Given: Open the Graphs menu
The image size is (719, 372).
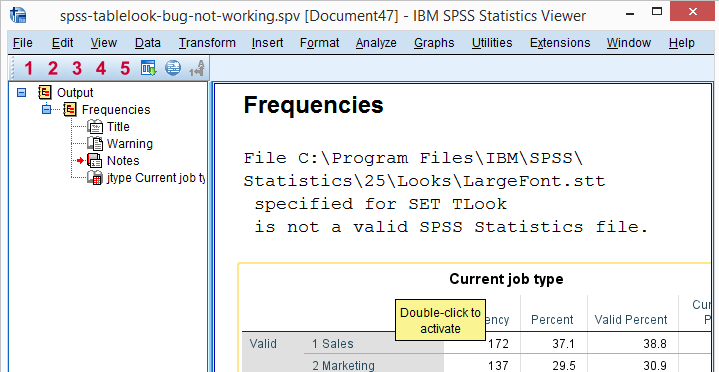Looking at the screenshot, I should [x=434, y=43].
